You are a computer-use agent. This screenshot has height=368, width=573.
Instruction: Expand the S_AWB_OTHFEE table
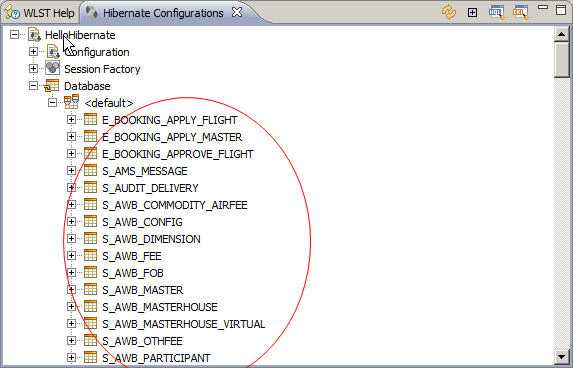pyautogui.click(x=71, y=341)
